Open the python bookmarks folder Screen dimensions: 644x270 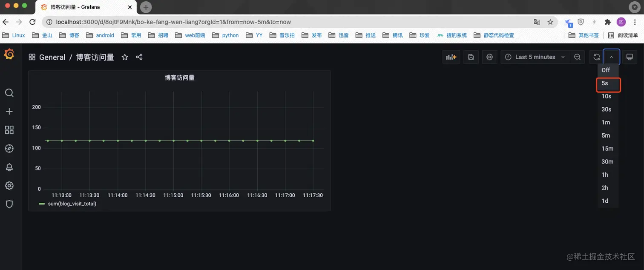225,35
